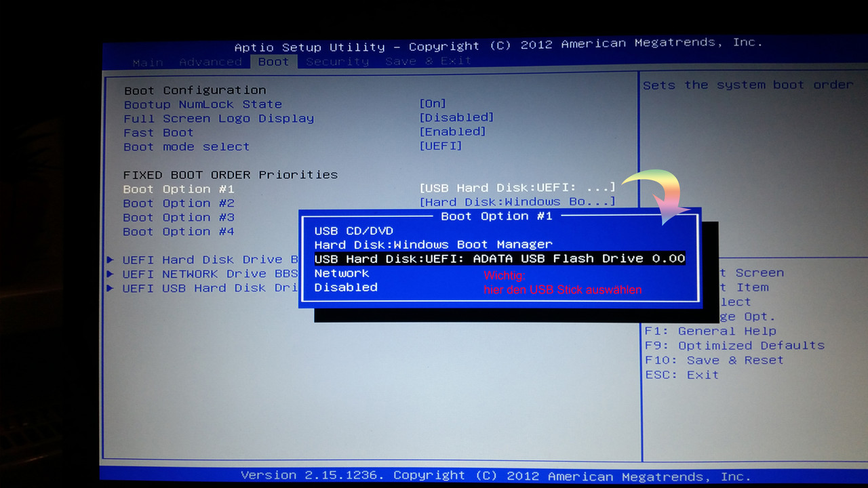
Task: Open the Boot Option #1 [USB Hard Disk:UEFI: ...] value
Action: coord(517,188)
